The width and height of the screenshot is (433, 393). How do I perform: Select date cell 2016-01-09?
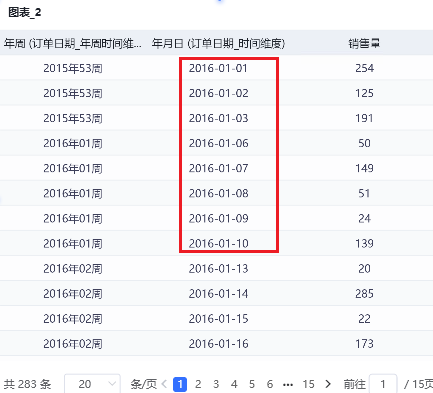point(218,218)
